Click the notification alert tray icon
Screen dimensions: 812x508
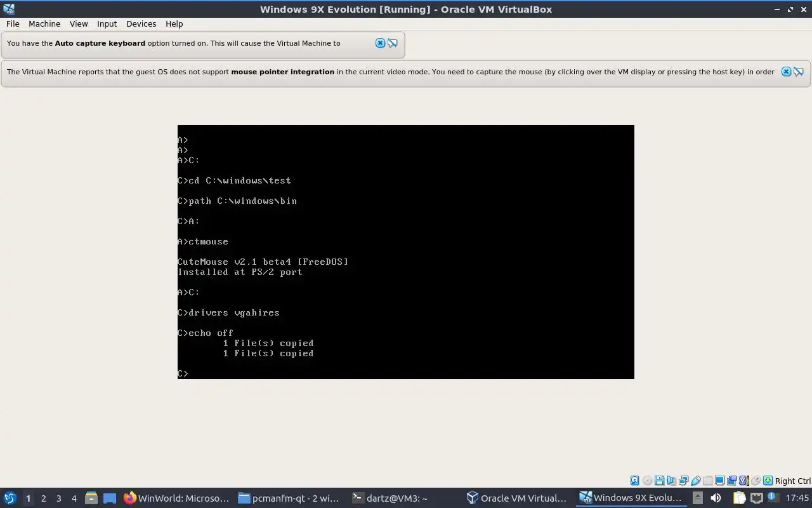click(x=773, y=498)
